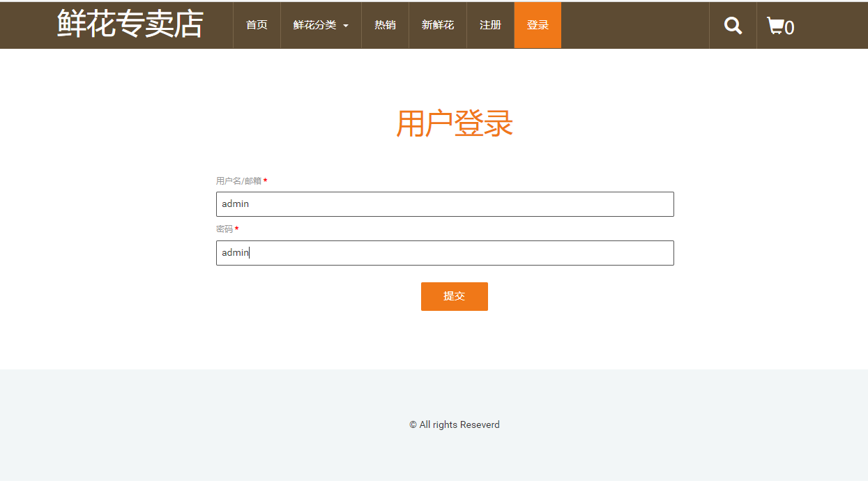The height and width of the screenshot is (483, 868).
Task: Go to the 注册 registration page
Action: [490, 24]
